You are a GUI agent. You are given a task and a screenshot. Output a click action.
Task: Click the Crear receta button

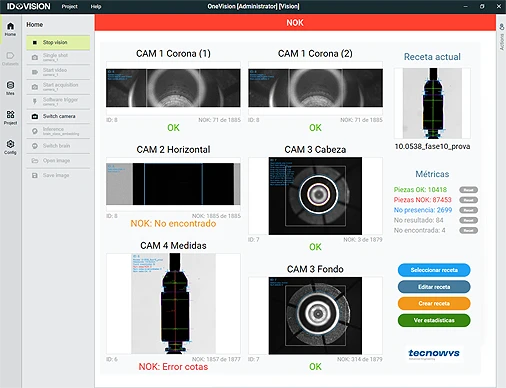pos(434,303)
